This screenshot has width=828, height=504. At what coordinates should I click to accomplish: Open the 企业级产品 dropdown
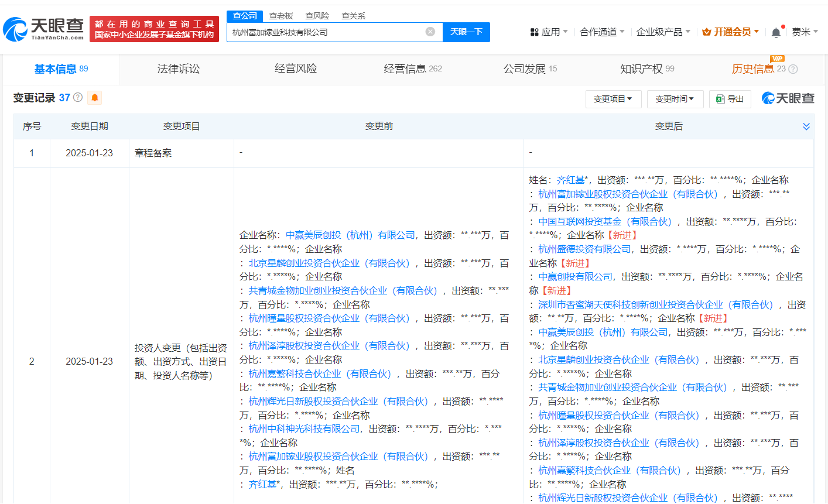[x=663, y=32]
